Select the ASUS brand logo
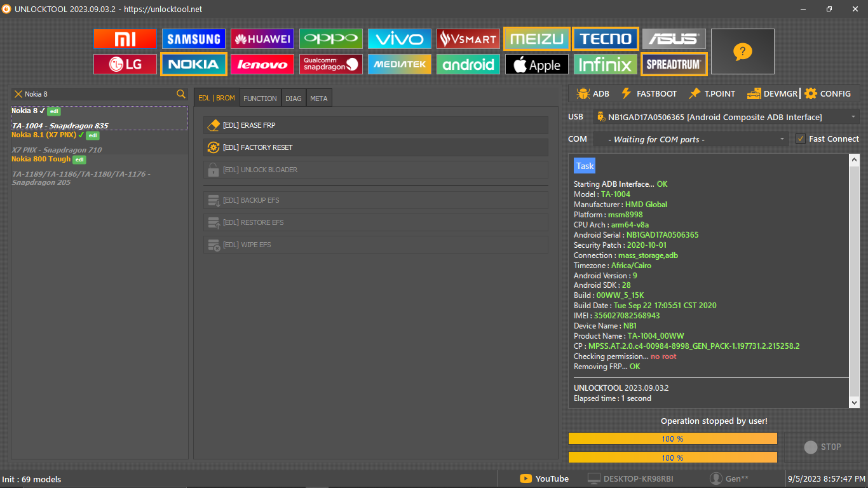 pyautogui.click(x=674, y=39)
